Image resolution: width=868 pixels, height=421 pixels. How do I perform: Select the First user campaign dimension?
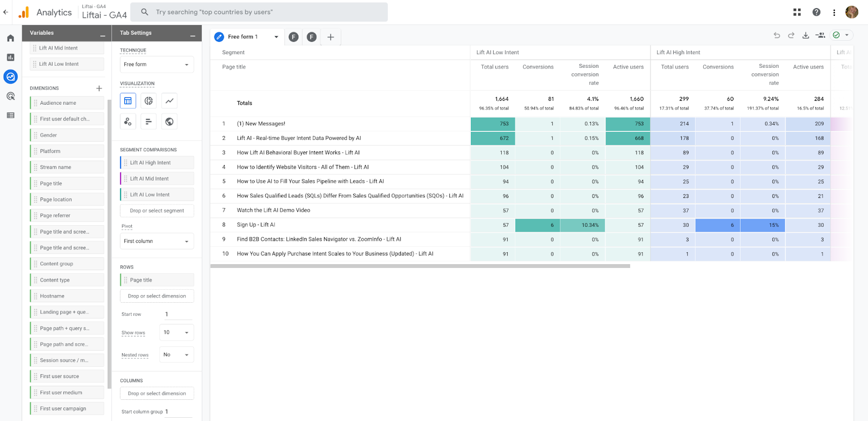point(67,409)
